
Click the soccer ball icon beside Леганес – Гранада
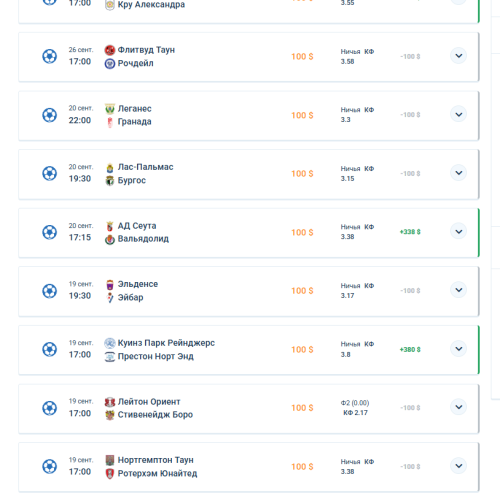click(x=49, y=115)
